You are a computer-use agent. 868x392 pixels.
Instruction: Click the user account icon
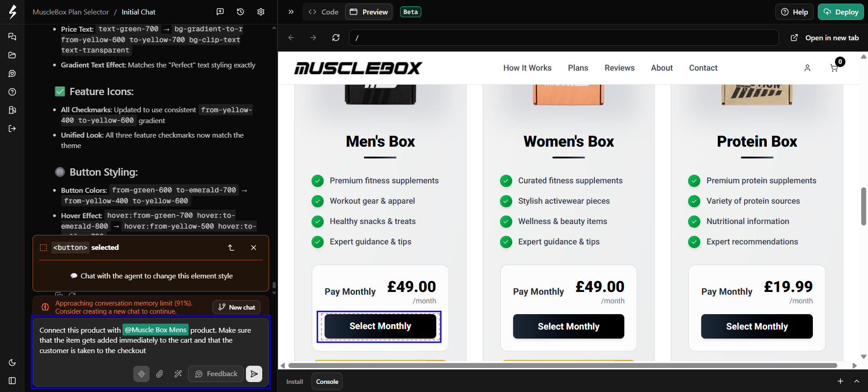point(807,68)
